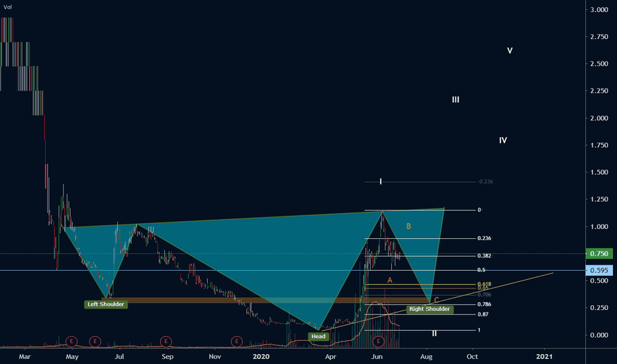The image size is (617, 364).
Task: Click the 2.500 price axis label
Action: [599, 64]
